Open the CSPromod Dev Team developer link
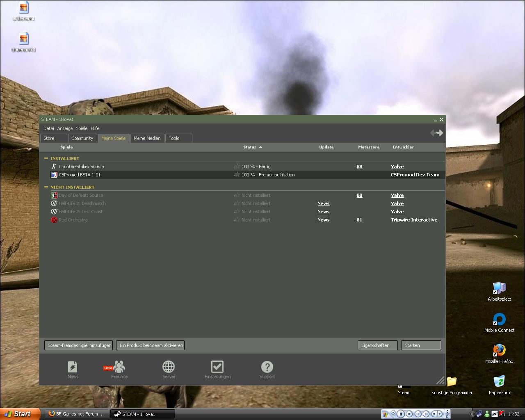 pyautogui.click(x=415, y=175)
